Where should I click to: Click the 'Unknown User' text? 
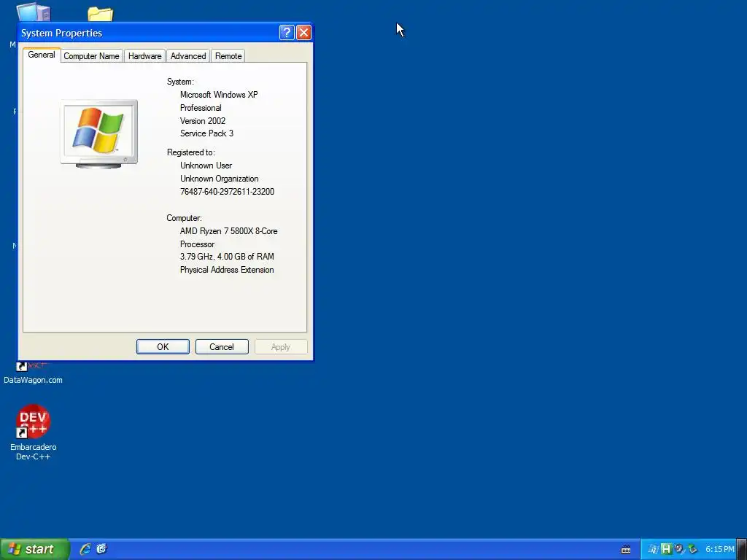click(x=206, y=166)
